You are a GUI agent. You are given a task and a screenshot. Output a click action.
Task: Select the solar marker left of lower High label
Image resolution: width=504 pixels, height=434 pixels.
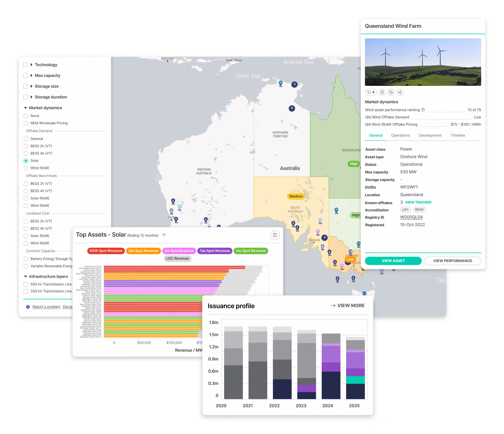click(x=336, y=211)
